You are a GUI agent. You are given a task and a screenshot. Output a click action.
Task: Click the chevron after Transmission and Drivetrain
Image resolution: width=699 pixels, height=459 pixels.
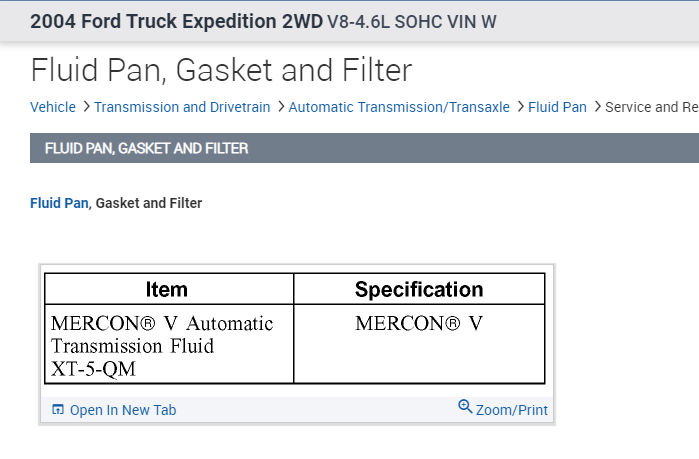click(280, 107)
